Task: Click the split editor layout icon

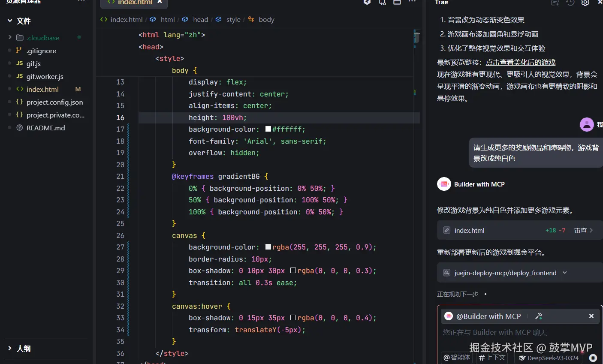Action: tap(397, 2)
